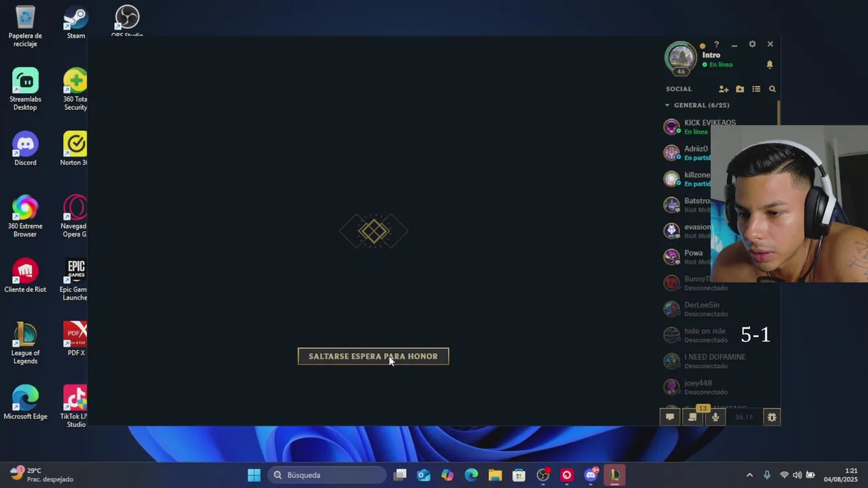This screenshot has height=488, width=868.
Task: Open League client settings gear
Action: 752,44
